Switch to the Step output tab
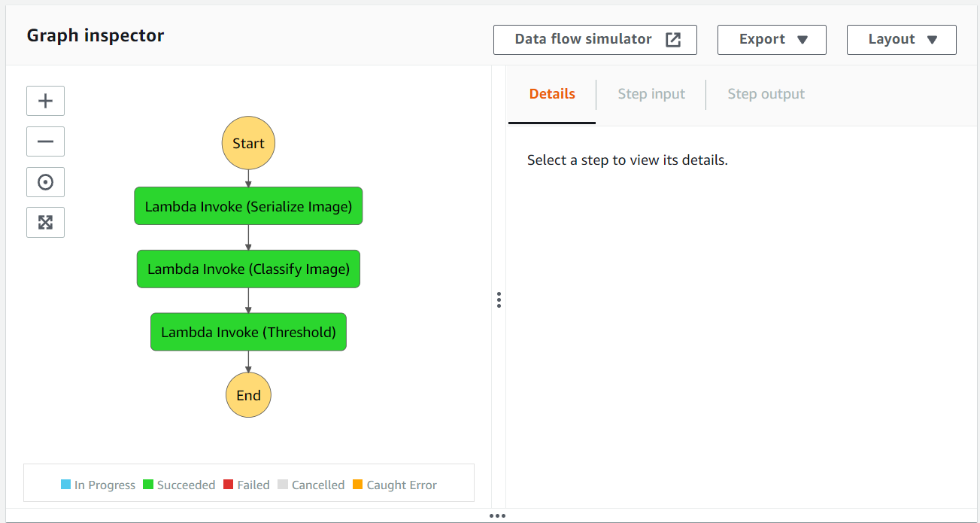The height and width of the screenshot is (523, 980). coord(766,93)
